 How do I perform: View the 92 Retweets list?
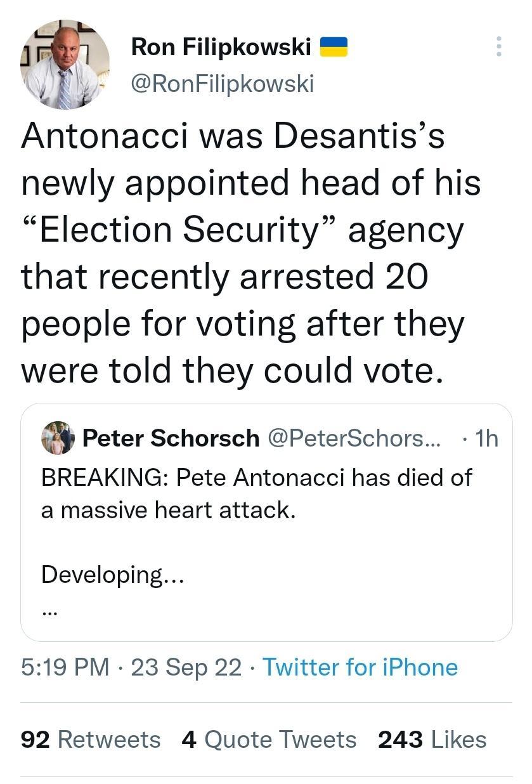coord(86,740)
